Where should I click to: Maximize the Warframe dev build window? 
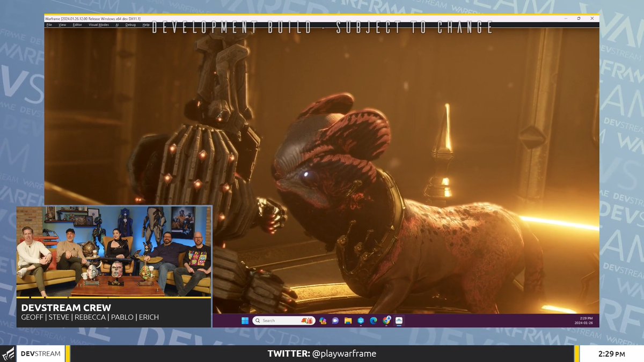coord(579,18)
